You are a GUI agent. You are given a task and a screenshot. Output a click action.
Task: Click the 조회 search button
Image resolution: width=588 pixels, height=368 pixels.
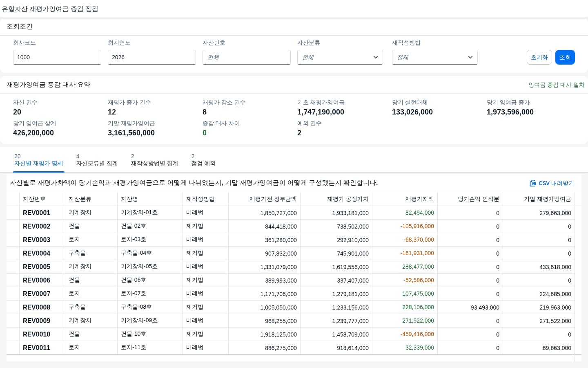pyautogui.click(x=565, y=57)
